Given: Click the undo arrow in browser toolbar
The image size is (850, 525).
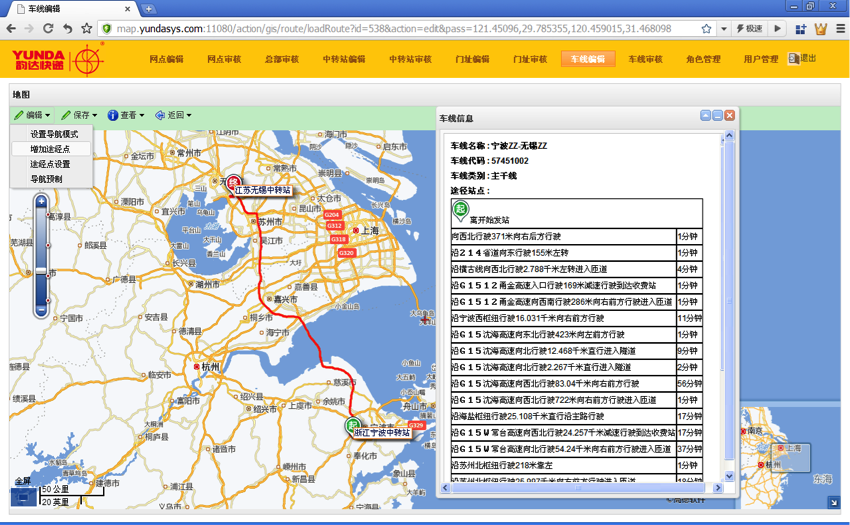Looking at the screenshot, I should pyautogui.click(x=67, y=28).
